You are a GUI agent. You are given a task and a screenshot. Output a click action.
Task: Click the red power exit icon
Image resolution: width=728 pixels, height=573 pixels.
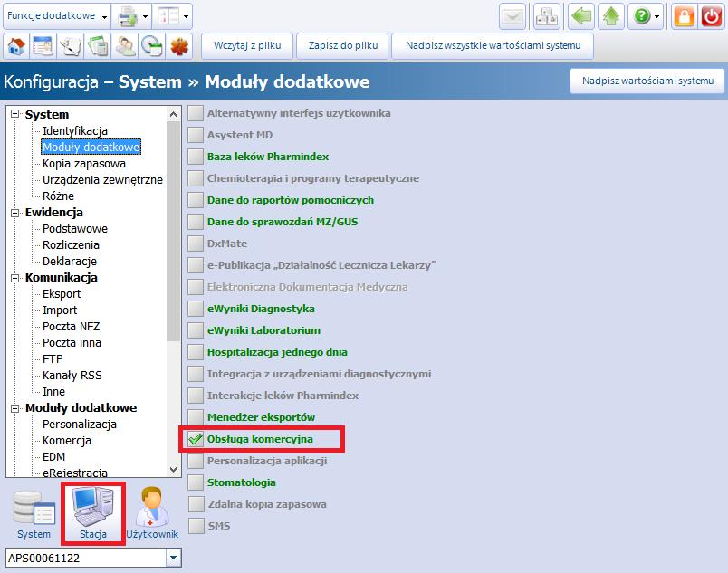(x=712, y=16)
